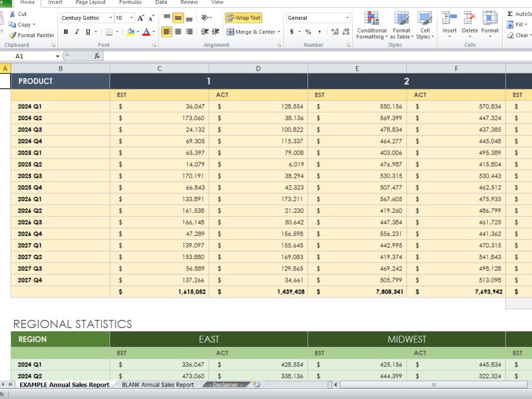Viewport: 532px width, 399px height.
Task: Open the font size dropdown showing 10
Action: pos(131,18)
